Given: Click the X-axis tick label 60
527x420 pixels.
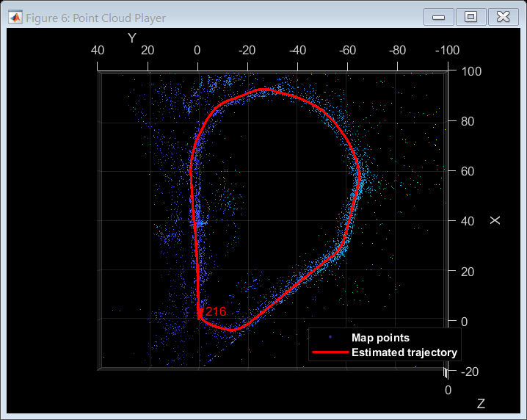Looking at the screenshot, I should [x=467, y=171].
